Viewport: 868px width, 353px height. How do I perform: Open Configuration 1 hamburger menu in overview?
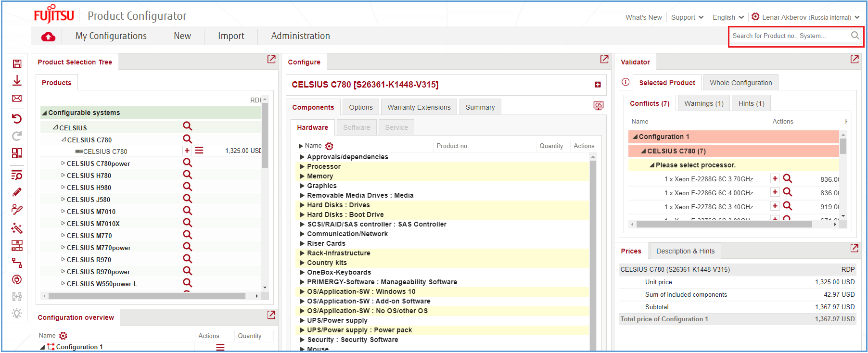(220, 347)
